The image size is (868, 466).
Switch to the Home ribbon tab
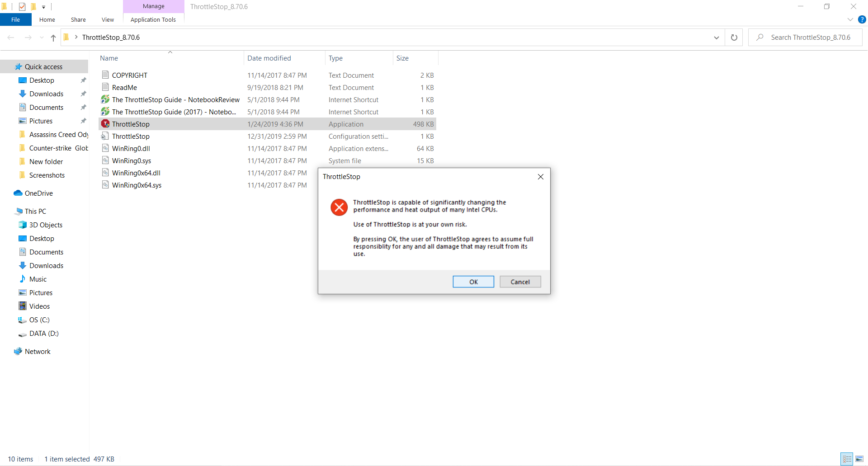[47, 19]
